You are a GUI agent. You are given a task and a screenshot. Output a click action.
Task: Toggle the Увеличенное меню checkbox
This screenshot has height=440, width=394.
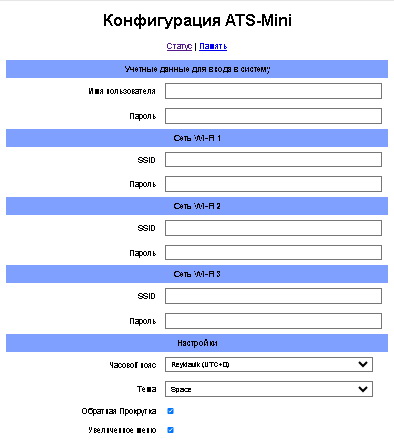(x=170, y=430)
